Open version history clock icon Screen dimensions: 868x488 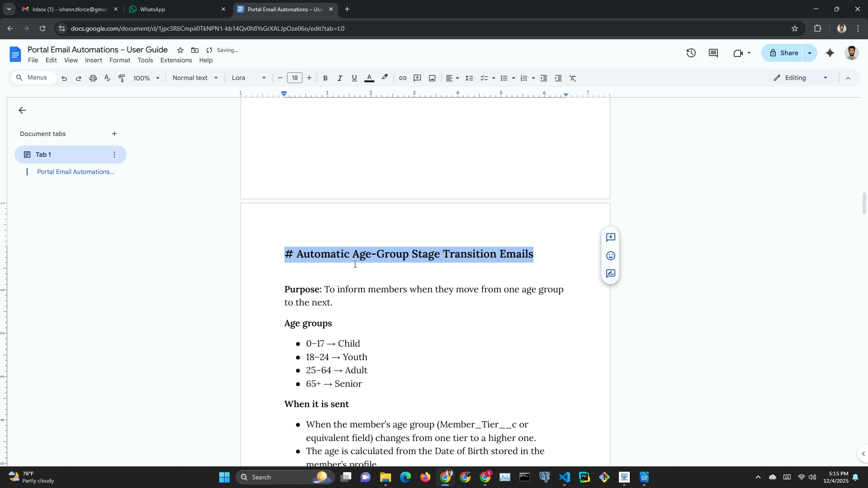(x=691, y=53)
